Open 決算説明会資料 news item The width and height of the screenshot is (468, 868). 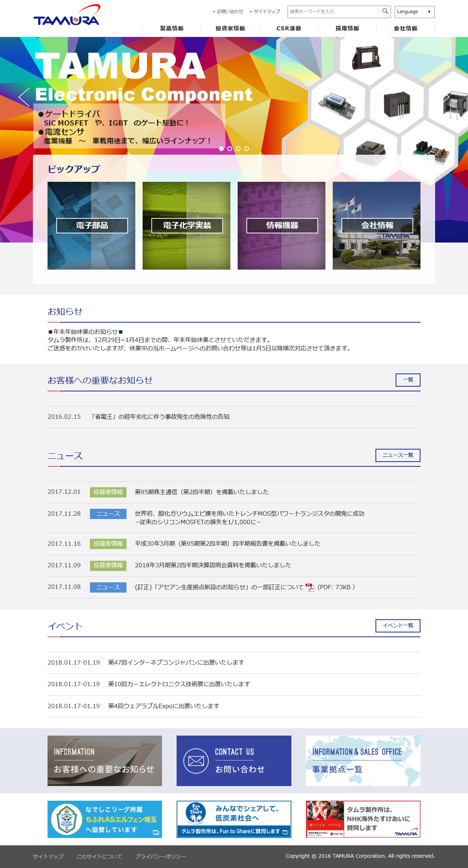(213, 565)
